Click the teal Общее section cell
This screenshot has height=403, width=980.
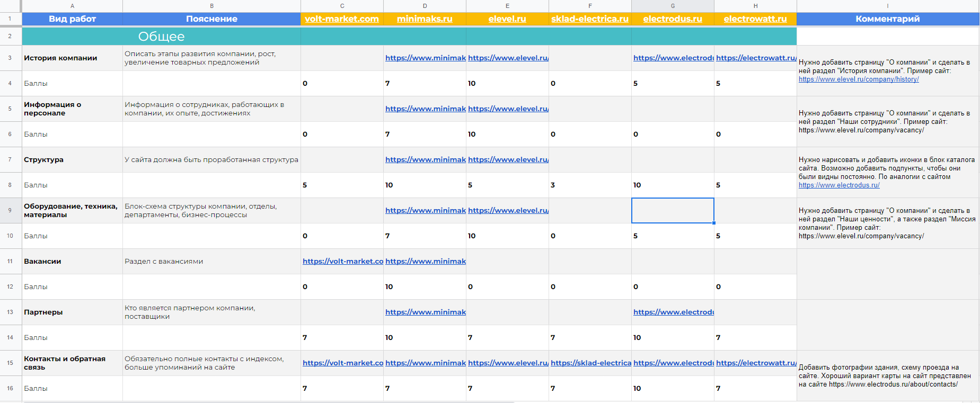(x=161, y=37)
